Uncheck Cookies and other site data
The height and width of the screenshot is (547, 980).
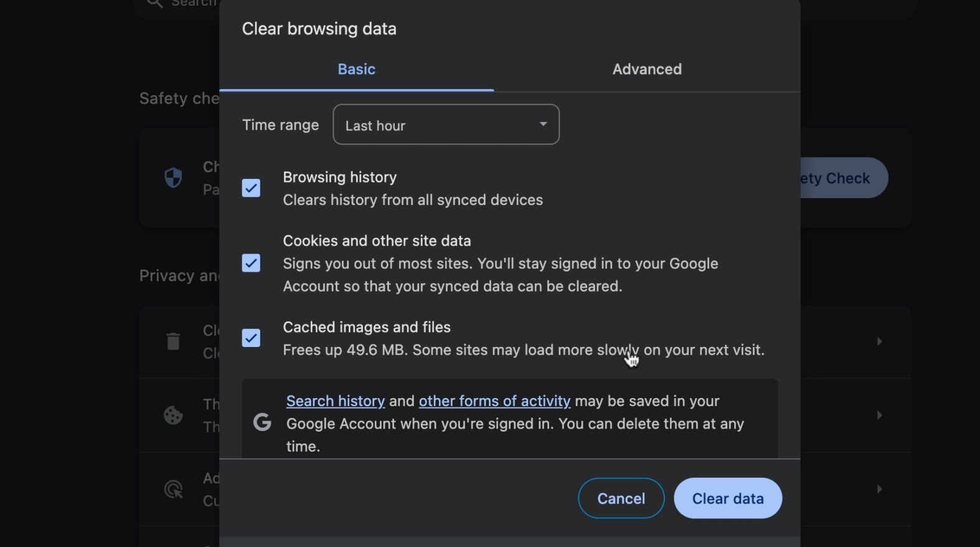click(x=251, y=263)
